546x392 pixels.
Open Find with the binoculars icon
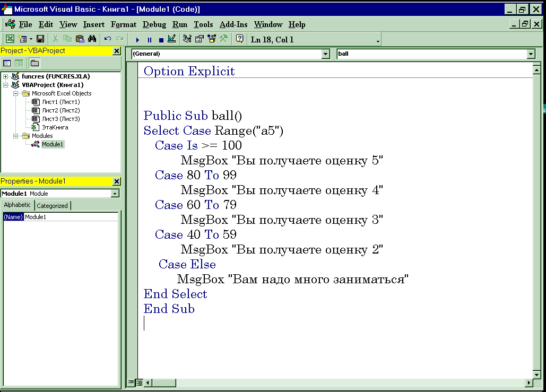click(x=92, y=39)
